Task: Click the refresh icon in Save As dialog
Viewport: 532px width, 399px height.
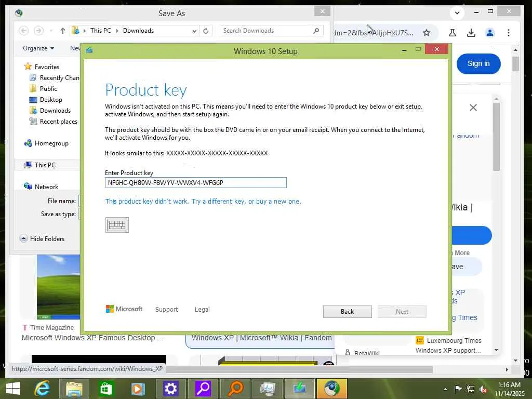Action: 206,31
